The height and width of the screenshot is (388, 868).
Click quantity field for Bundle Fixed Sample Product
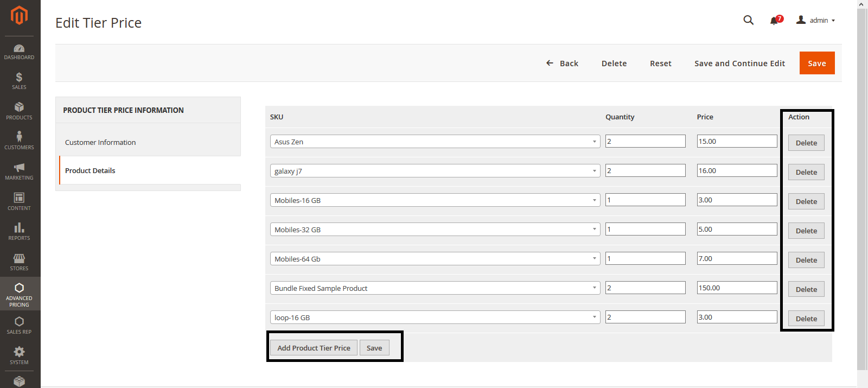pyautogui.click(x=646, y=288)
